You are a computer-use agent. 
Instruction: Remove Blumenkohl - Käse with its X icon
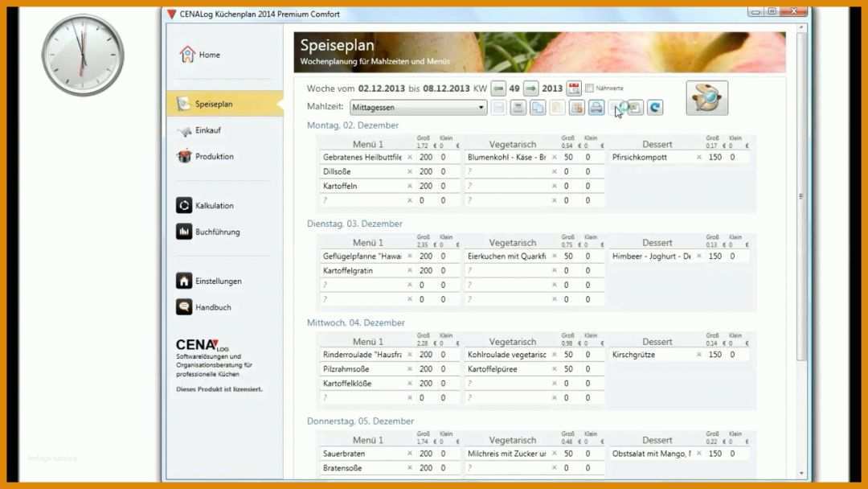click(x=554, y=158)
